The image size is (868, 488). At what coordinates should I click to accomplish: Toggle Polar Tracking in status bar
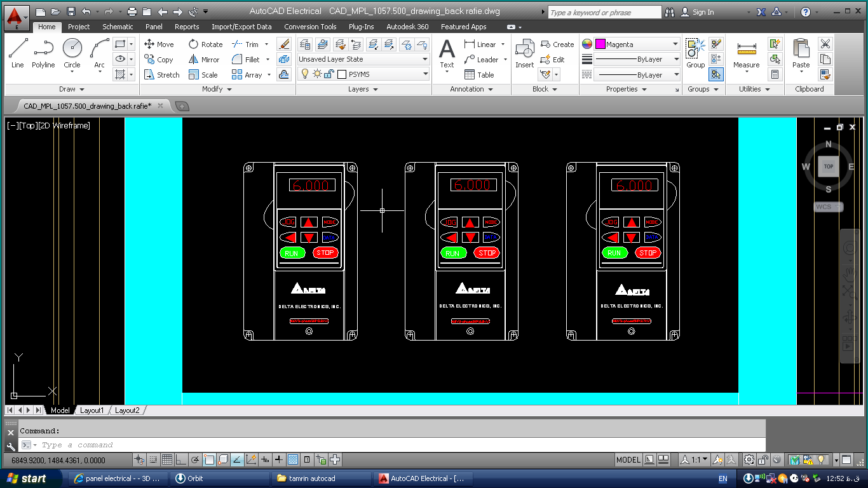pos(195,459)
